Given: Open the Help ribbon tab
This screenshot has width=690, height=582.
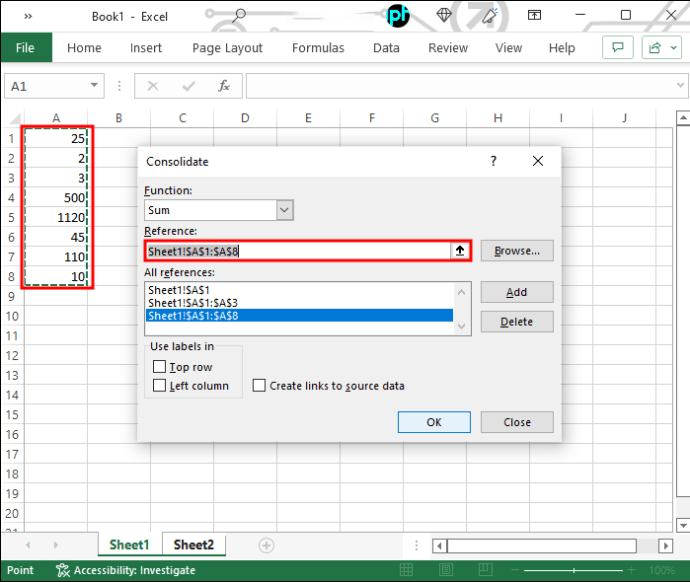Looking at the screenshot, I should click(x=562, y=48).
